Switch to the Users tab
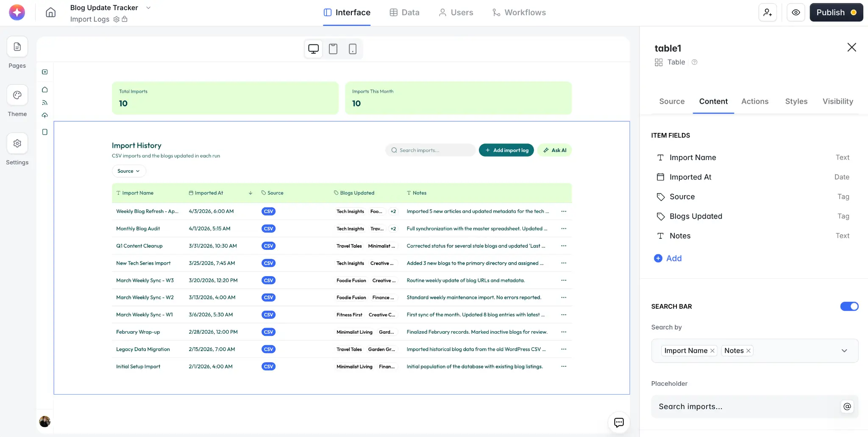 point(456,13)
